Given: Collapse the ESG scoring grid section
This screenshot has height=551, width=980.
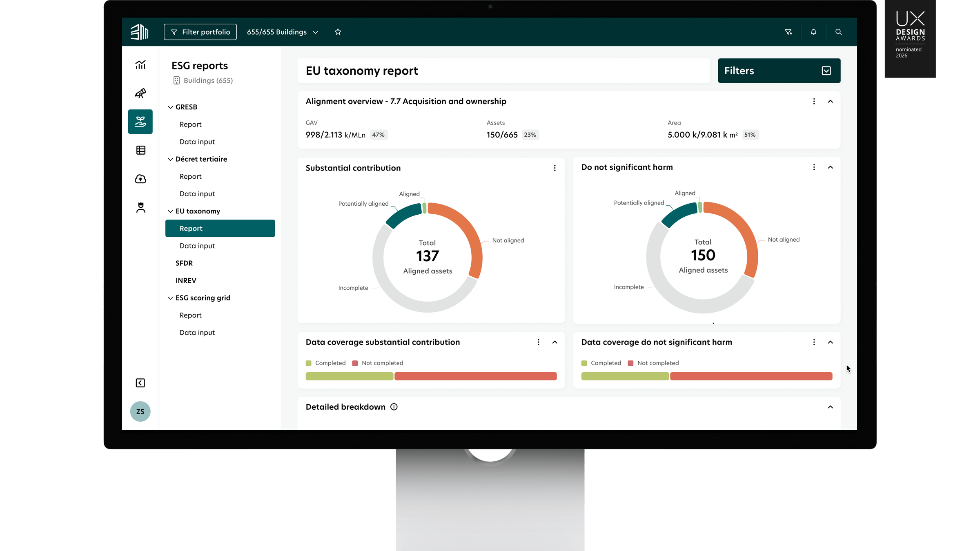Looking at the screenshot, I should click(170, 298).
